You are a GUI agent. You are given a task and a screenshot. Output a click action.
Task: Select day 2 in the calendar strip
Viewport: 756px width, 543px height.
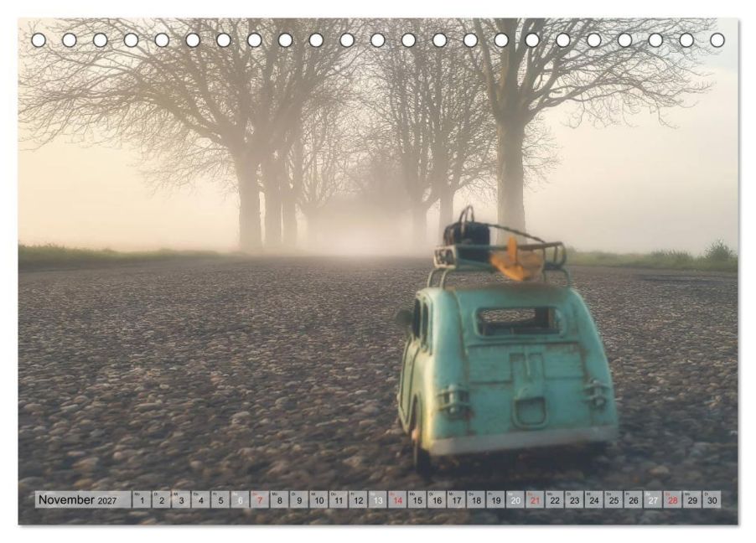[x=161, y=499]
